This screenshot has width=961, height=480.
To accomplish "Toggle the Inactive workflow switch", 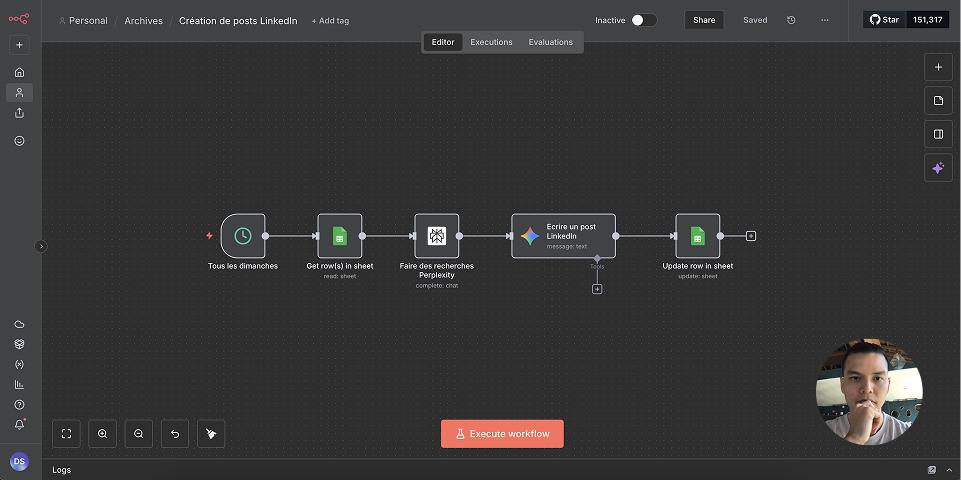I will click(644, 20).
